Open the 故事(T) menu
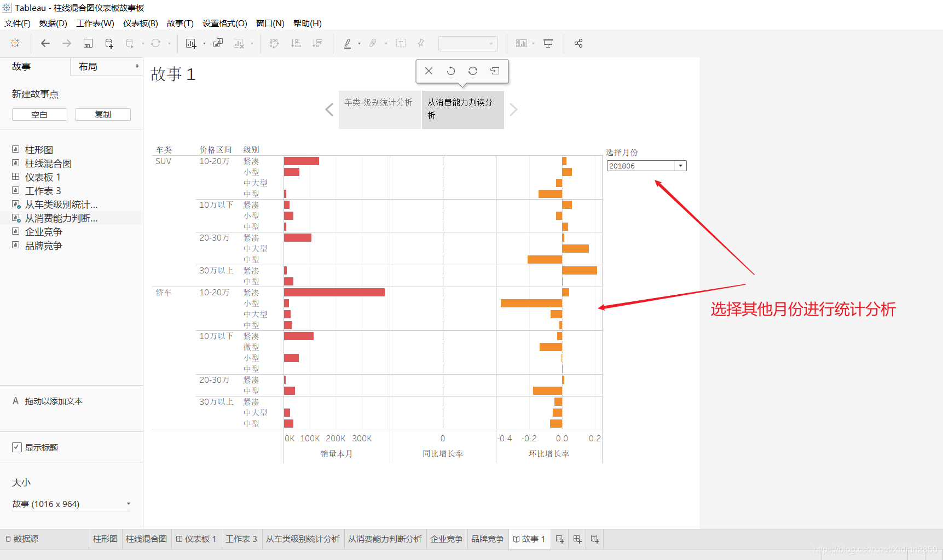Image resolution: width=943 pixels, height=560 pixels. [x=180, y=23]
